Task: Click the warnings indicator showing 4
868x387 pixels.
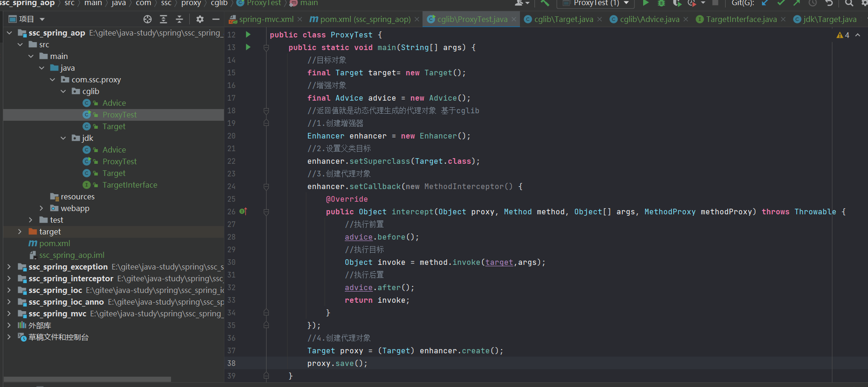Action: pyautogui.click(x=843, y=35)
